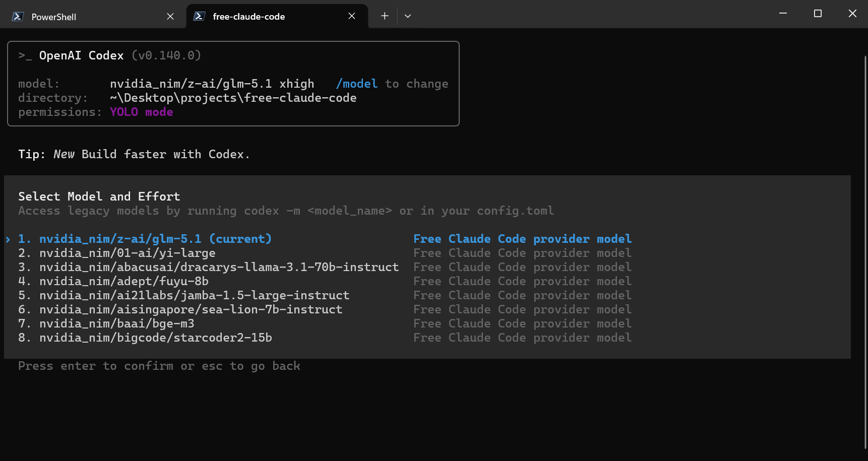
Task: Click provider description on yi-large row
Action: (x=523, y=253)
